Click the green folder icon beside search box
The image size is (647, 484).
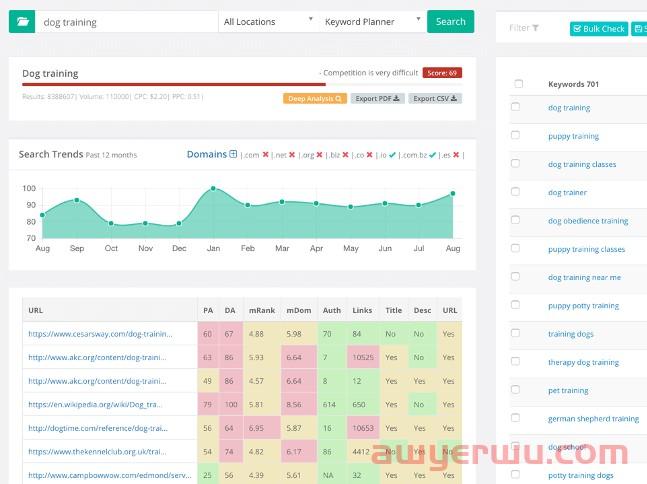point(22,22)
